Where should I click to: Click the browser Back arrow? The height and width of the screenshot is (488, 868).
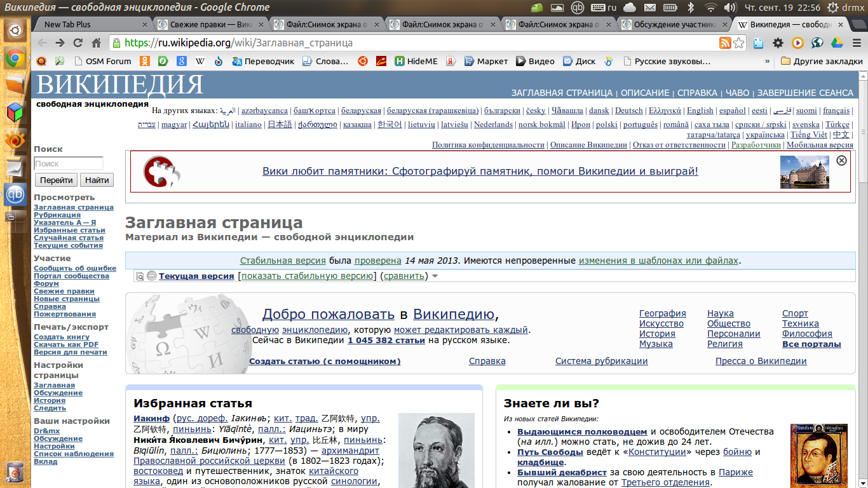[42, 43]
